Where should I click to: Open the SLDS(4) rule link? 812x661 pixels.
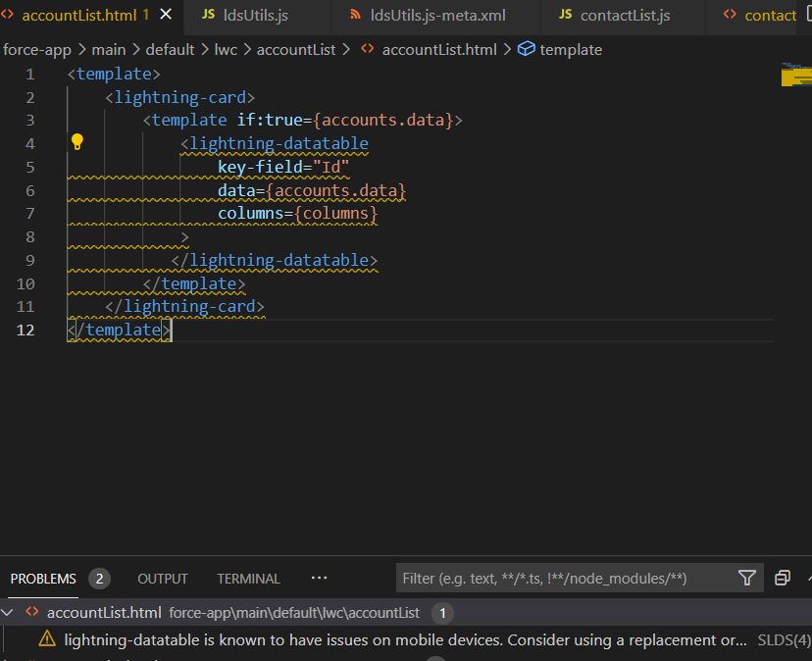tap(783, 639)
